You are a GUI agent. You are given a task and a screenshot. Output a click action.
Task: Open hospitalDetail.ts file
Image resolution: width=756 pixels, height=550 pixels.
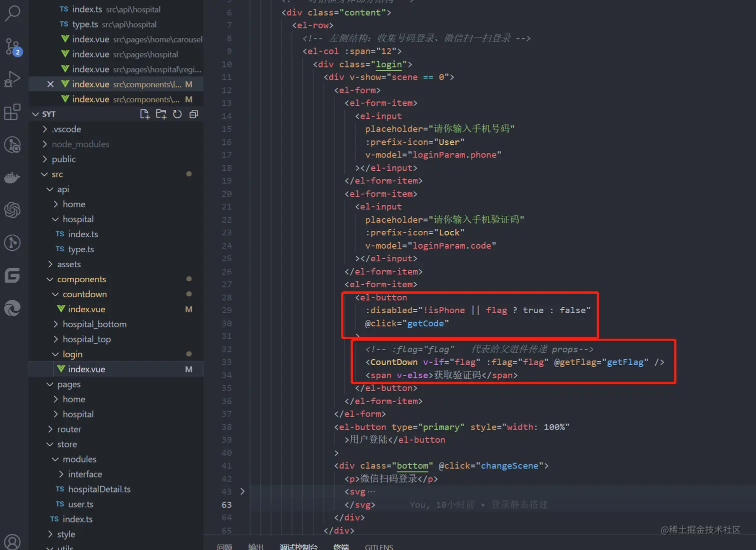116,489
